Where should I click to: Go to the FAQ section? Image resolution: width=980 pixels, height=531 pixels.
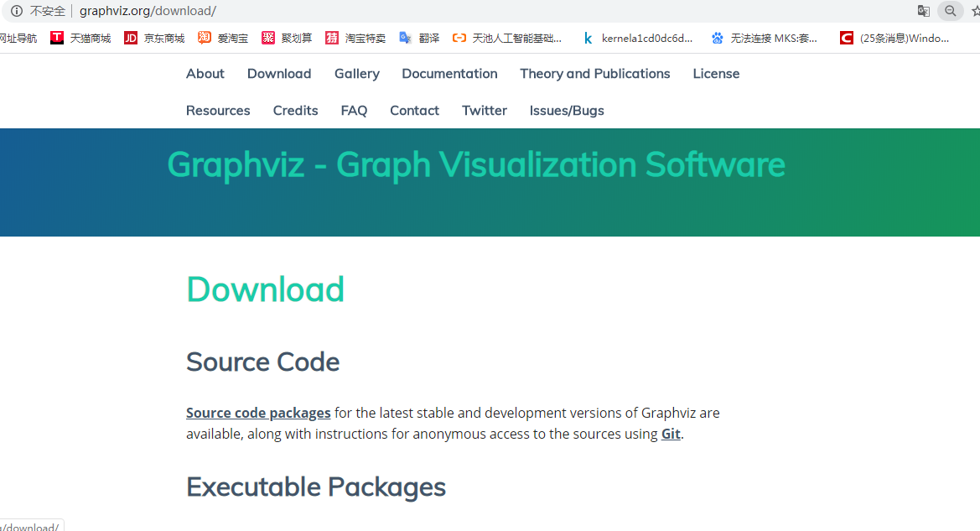click(354, 110)
